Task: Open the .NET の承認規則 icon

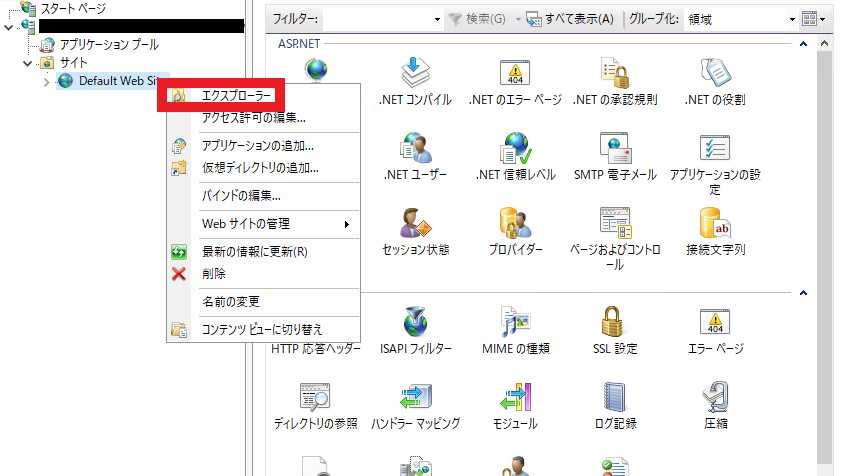Action: click(615, 73)
